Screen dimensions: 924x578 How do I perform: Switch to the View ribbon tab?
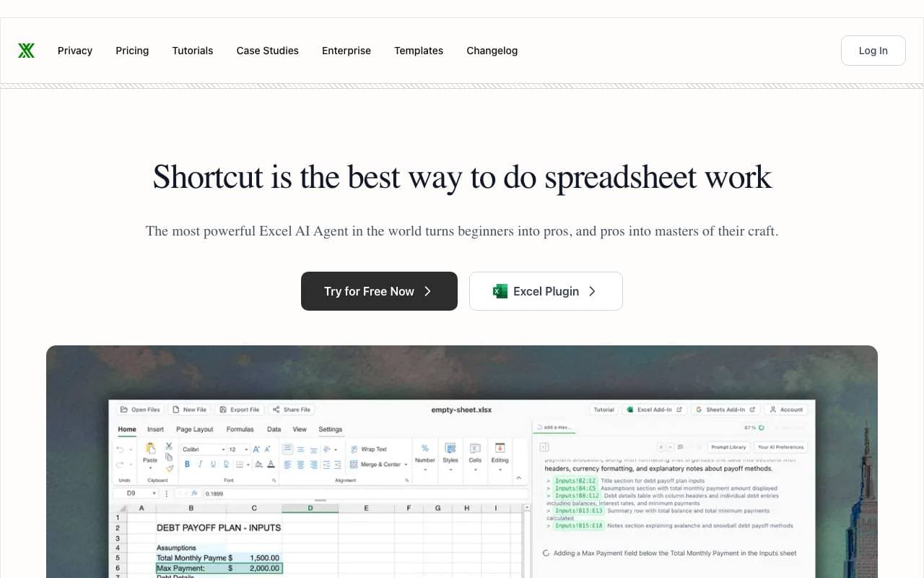click(300, 429)
